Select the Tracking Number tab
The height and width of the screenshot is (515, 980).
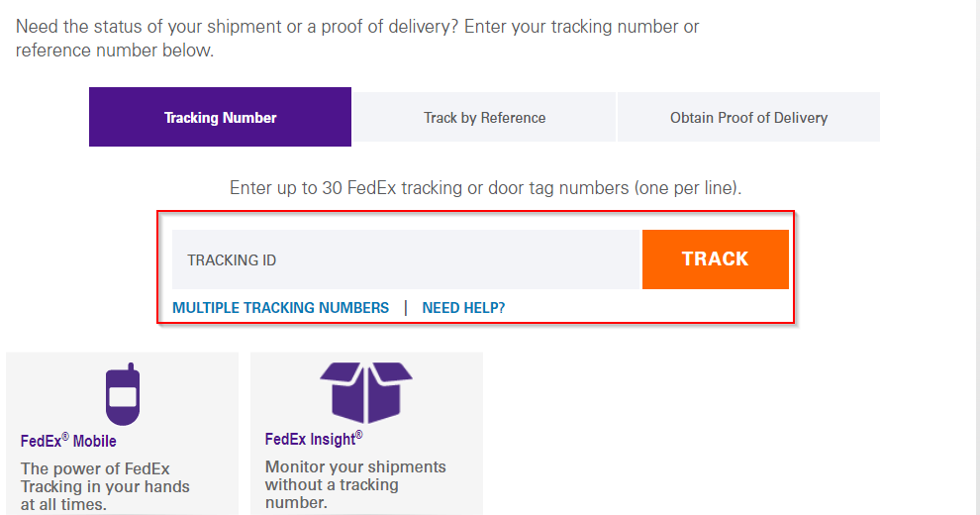pos(220,117)
